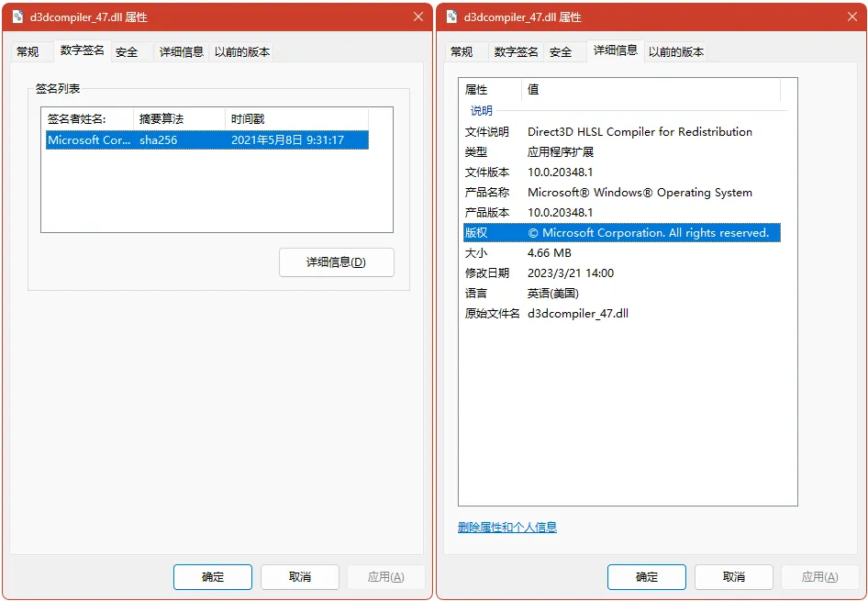Click sha256 in the signature list
868x601 pixels.
[159, 140]
